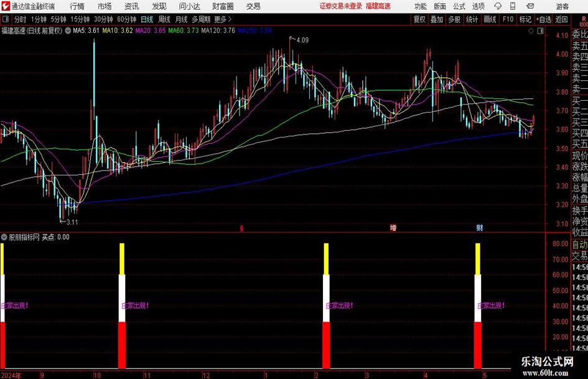Open the 财富圈 menu
The height and width of the screenshot is (379, 588).
tap(223, 6)
